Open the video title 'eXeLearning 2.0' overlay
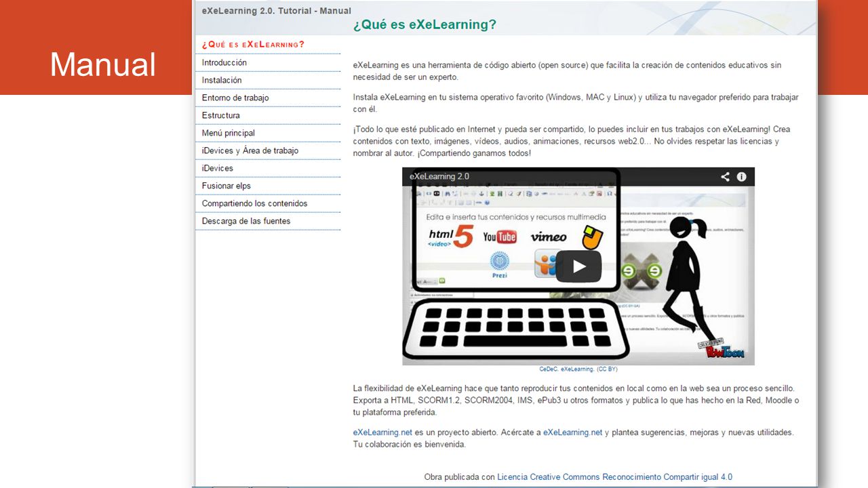Viewport: 868px width, 488px height. click(439, 177)
